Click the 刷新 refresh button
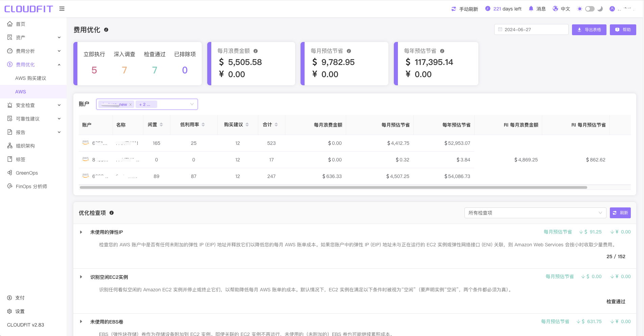This screenshot has width=644, height=336. (620, 213)
